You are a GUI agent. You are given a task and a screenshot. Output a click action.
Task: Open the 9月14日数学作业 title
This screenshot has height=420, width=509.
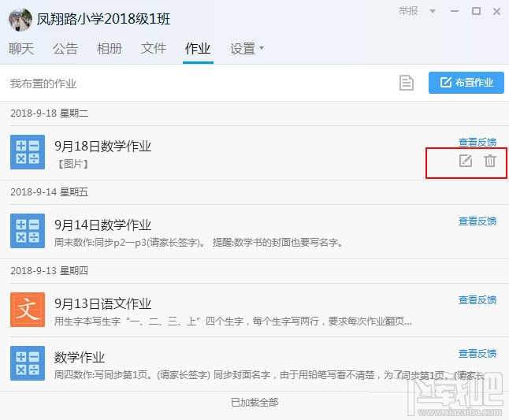[102, 225]
